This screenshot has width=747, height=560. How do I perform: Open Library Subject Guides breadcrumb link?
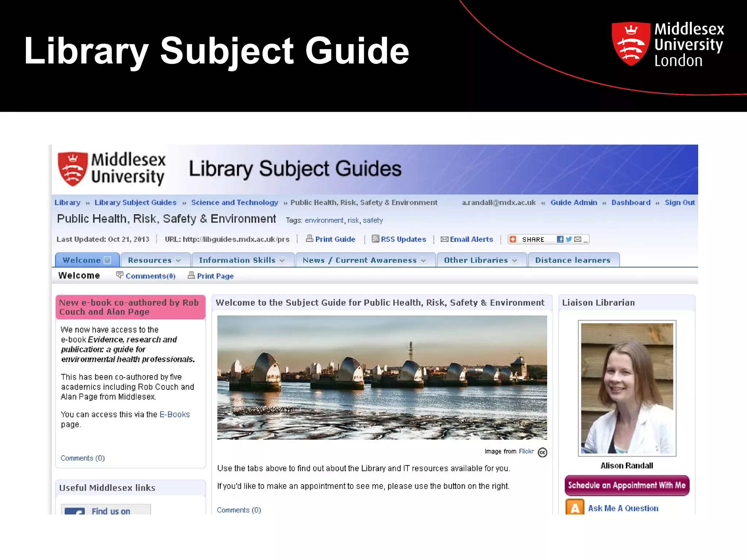135,202
